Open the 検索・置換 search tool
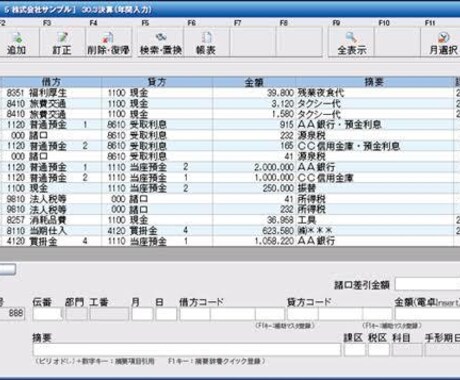This screenshot has width=460, height=380. pyautogui.click(x=161, y=43)
